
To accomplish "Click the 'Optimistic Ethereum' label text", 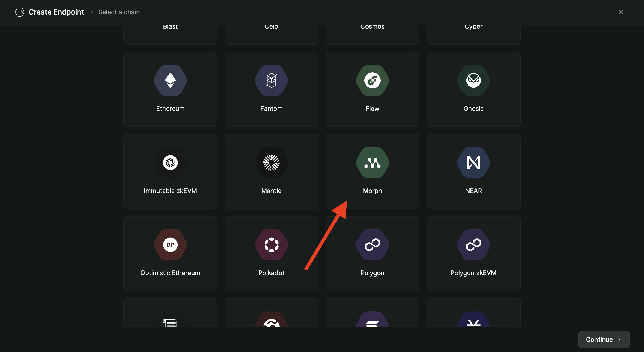I will pos(170,273).
